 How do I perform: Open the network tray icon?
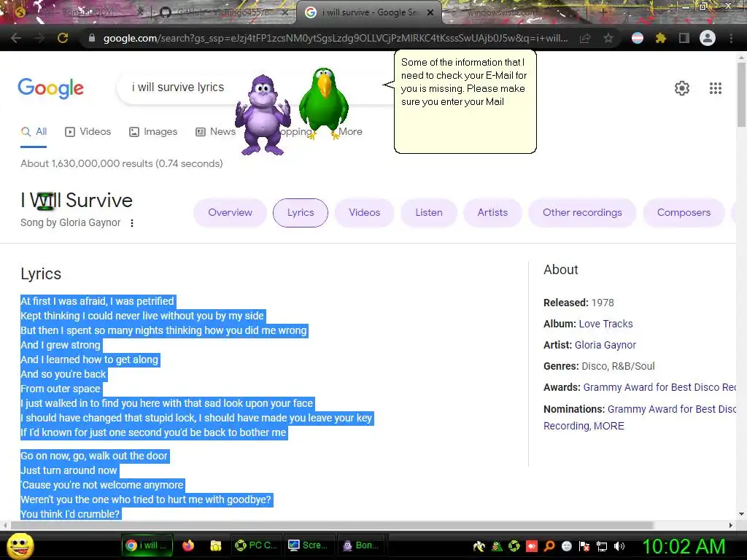[x=602, y=546]
